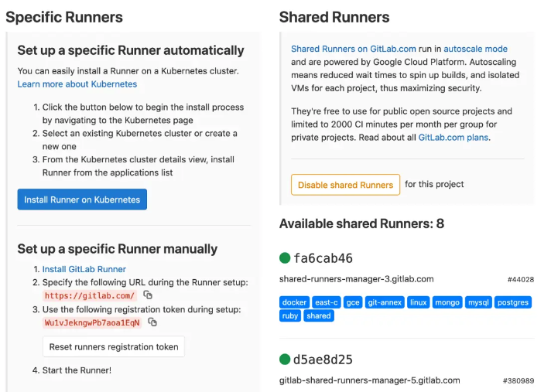Select the east-c tag badge
Image resolution: width=551 pixels, height=392 pixels.
click(x=327, y=302)
